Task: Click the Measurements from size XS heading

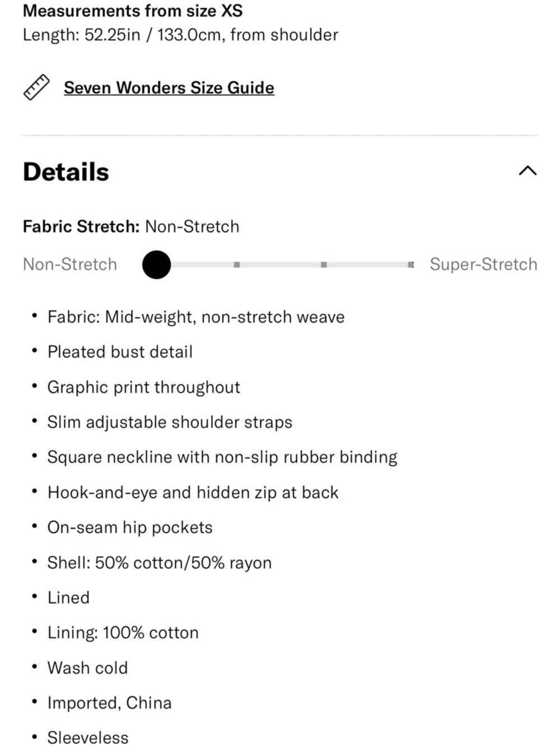Action: [133, 11]
